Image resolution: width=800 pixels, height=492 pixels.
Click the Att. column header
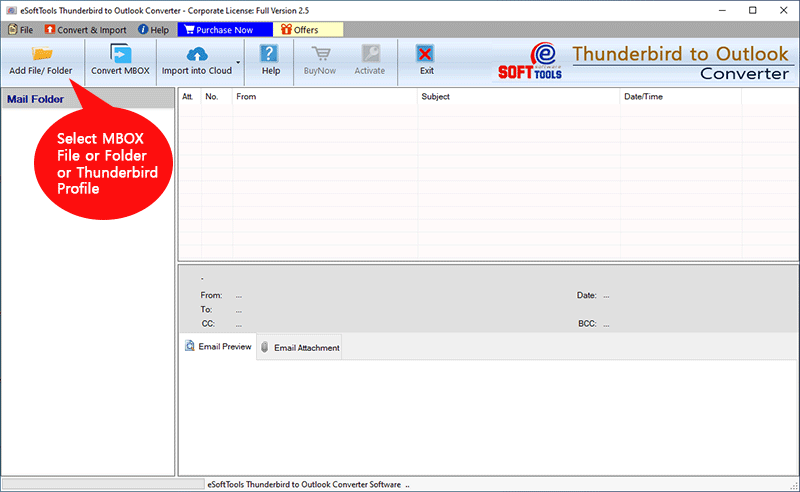click(188, 96)
